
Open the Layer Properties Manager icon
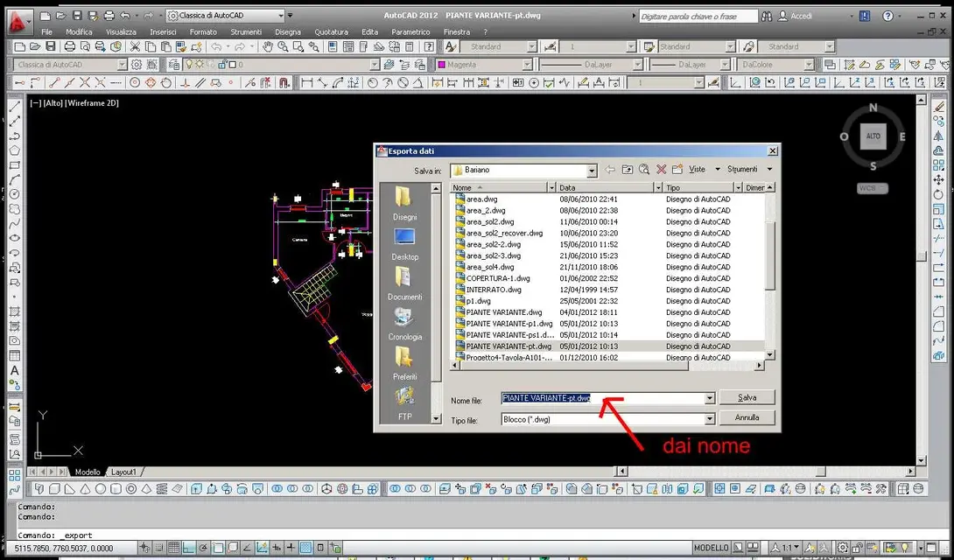175,64
